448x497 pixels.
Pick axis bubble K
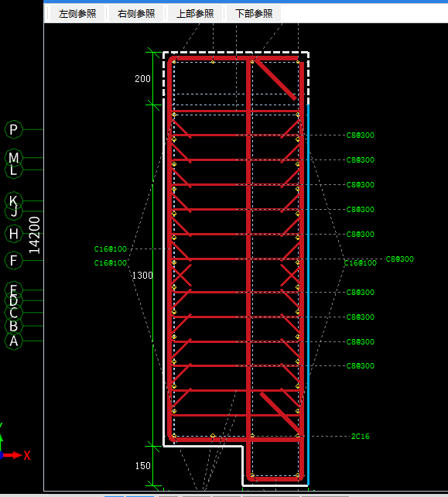tap(13, 200)
